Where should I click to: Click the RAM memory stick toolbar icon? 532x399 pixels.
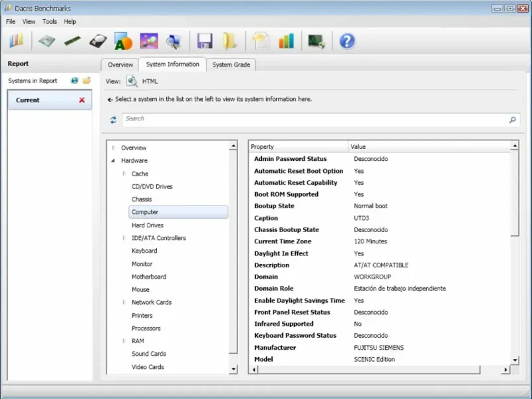tap(72, 41)
